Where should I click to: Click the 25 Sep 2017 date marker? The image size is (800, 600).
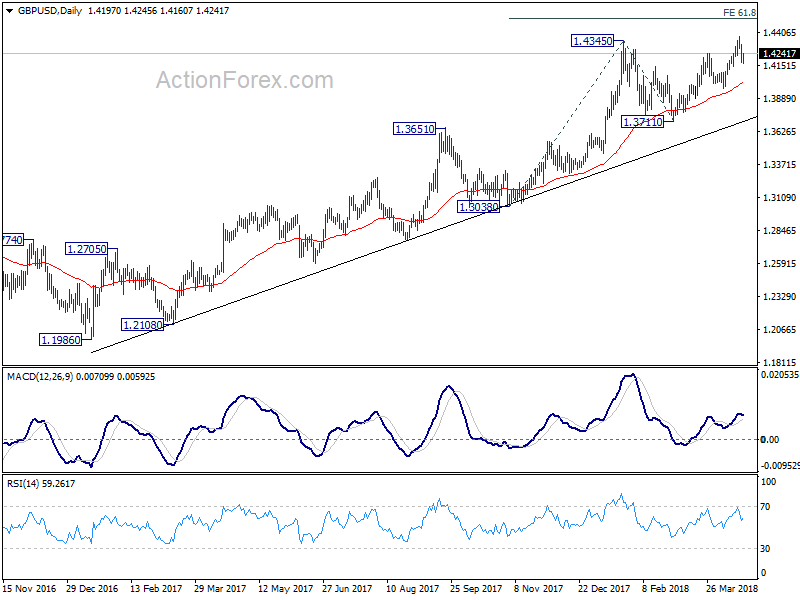476,589
